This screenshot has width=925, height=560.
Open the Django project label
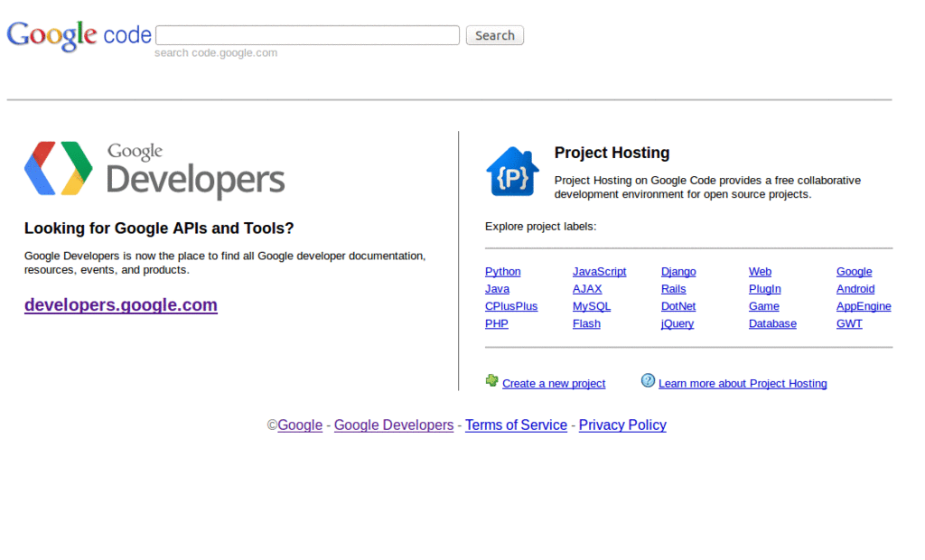pyautogui.click(x=678, y=272)
